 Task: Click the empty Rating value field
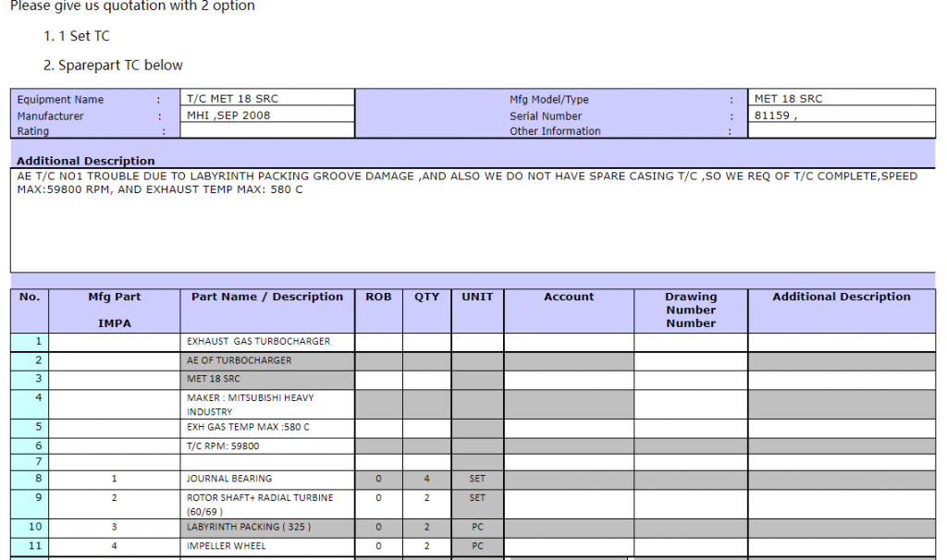[266, 131]
